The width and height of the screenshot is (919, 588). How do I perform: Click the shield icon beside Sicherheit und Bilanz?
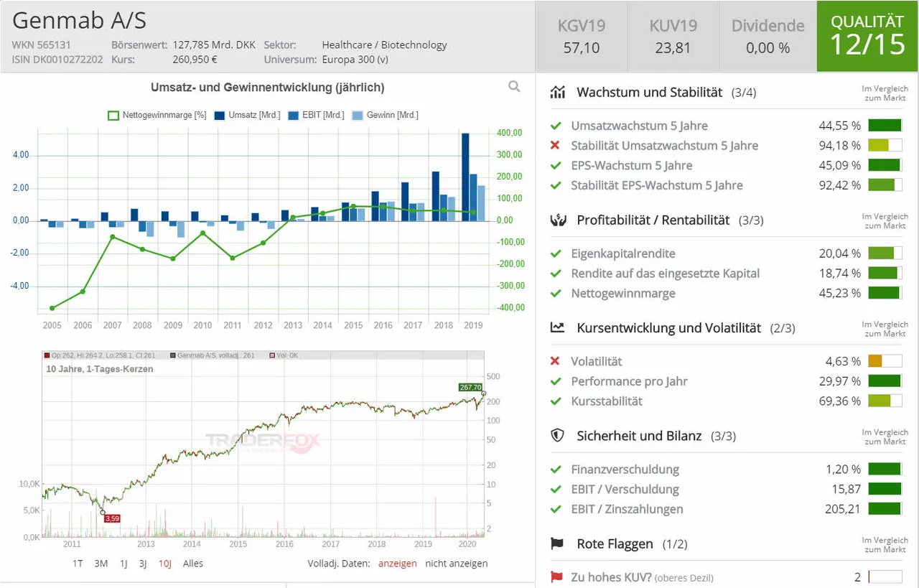pos(557,435)
